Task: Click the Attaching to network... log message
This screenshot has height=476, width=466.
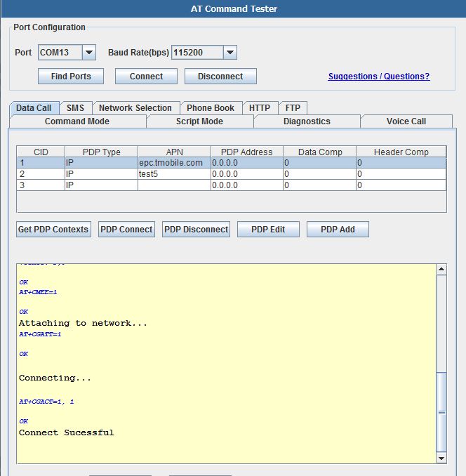Action: coord(83,323)
